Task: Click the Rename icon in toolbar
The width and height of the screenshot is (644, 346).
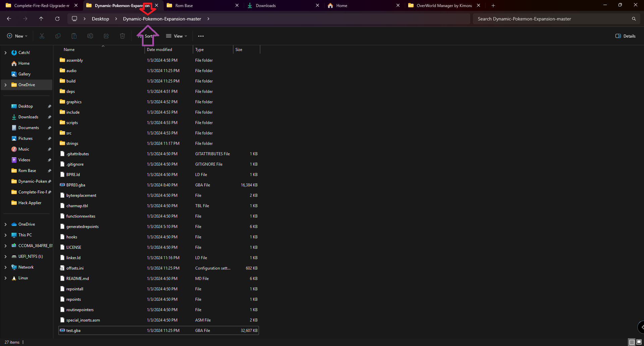Action: click(90, 36)
